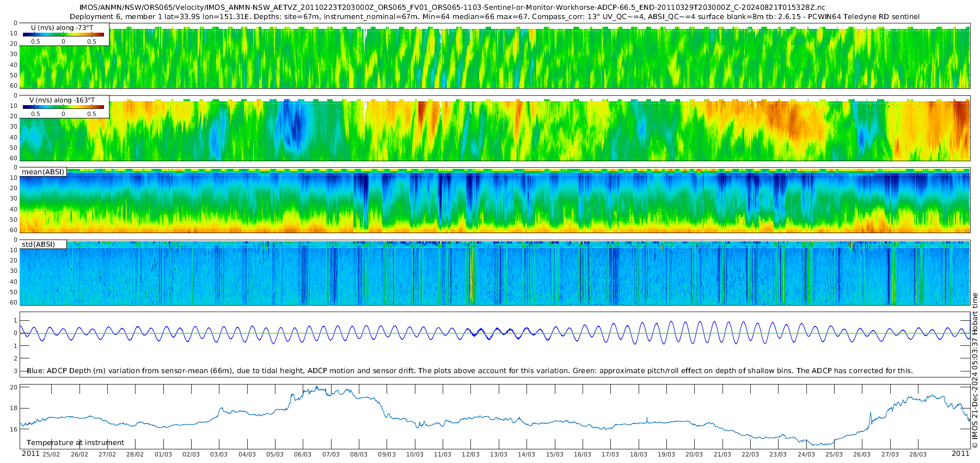Click the 18 tick on the temperature axis

point(14,408)
